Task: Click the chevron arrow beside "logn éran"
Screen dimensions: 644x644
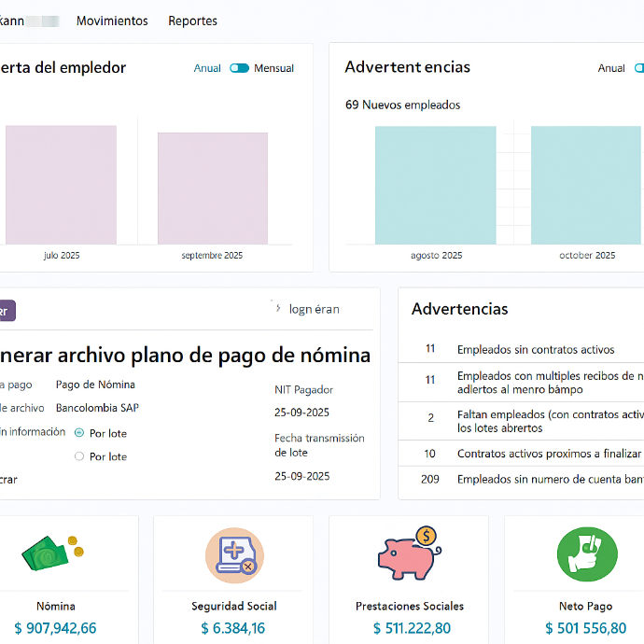Action: 276,308
